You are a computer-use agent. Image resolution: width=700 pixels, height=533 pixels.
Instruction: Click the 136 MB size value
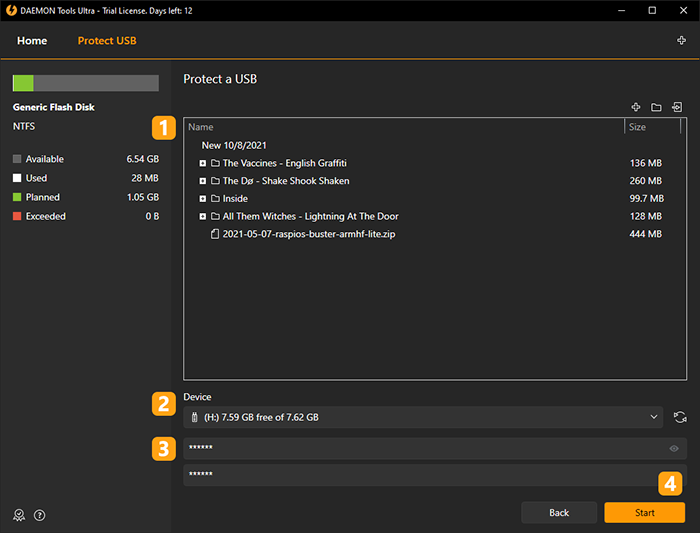pyautogui.click(x=646, y=163)
